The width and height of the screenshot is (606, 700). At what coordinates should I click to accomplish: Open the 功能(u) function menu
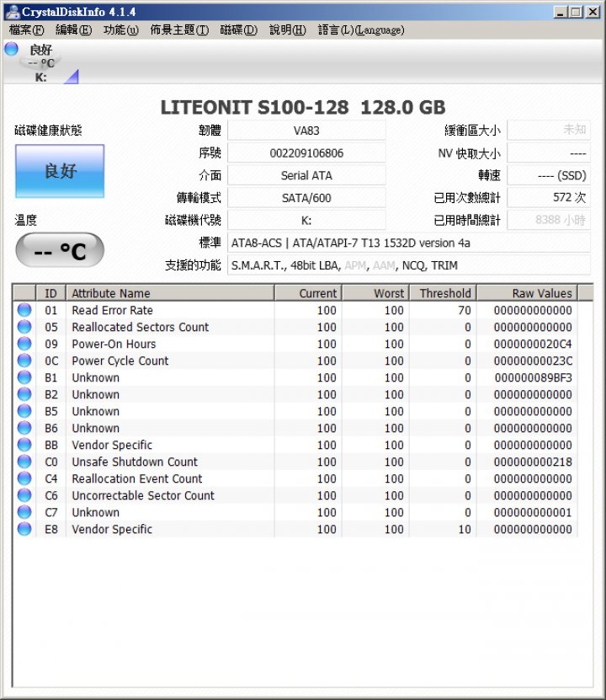pyautogui.click(x=121, y=30)
